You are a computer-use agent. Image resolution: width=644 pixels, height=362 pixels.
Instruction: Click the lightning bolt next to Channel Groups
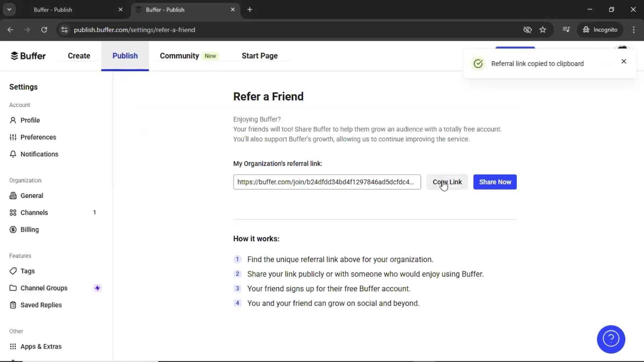pos(97,288)
